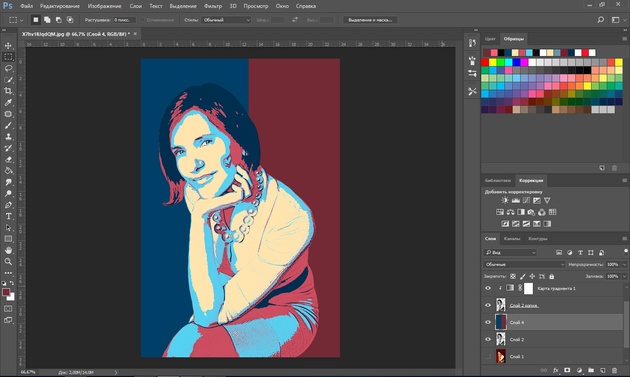
Task: Add Gradient Map adjustment icon
Action: (547, 223)
